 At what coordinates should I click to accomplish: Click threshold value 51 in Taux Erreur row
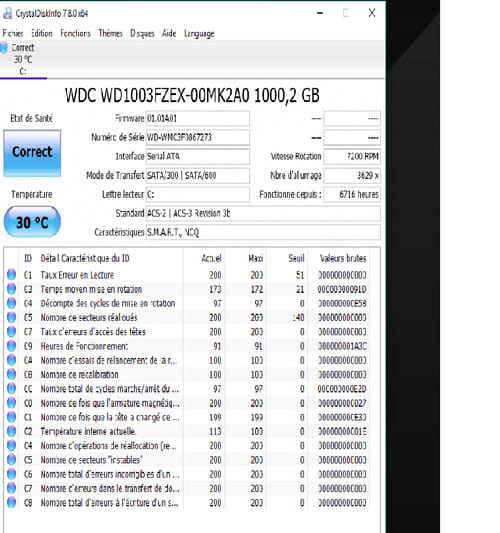(x=300, y=275)
